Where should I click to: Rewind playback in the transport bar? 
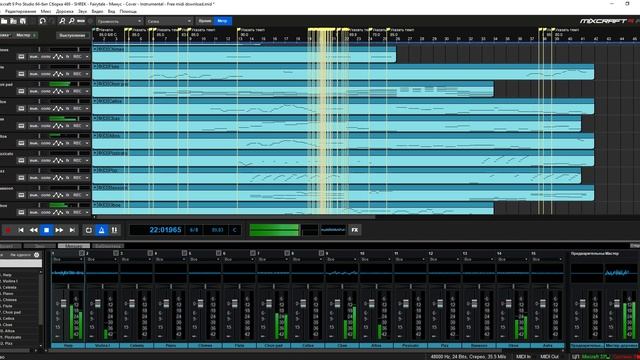point(33,230)
